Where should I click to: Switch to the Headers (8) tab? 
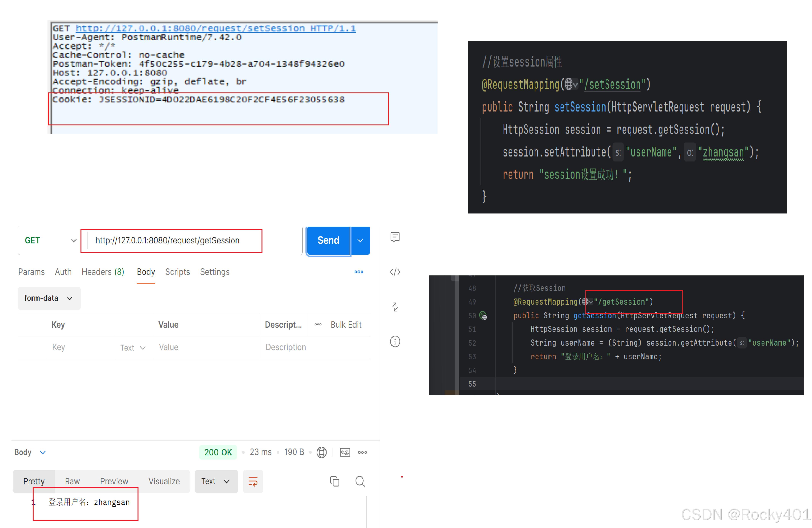[x=103, y=272]
